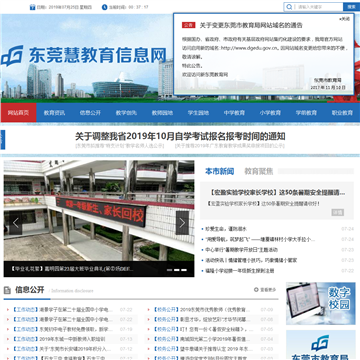This screenshot has height=360, width=360.
Task: Close the domain change announcement popup
Action: [345, 19]
